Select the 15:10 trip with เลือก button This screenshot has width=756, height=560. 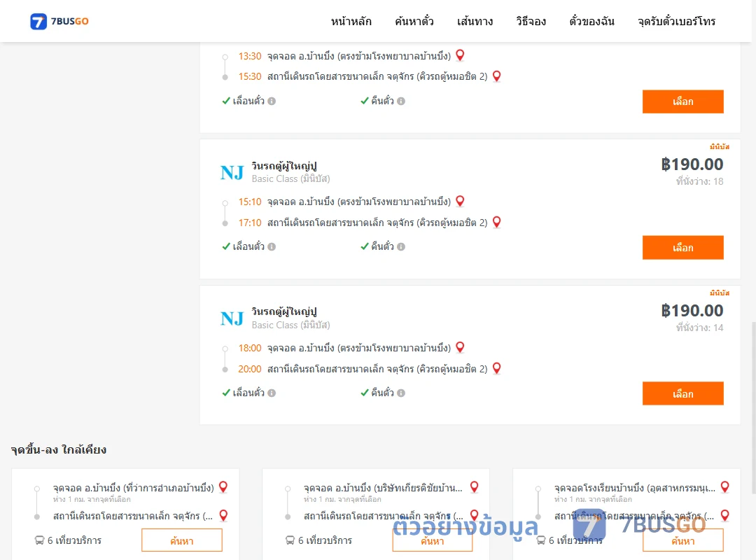click(x=682, y=247)
